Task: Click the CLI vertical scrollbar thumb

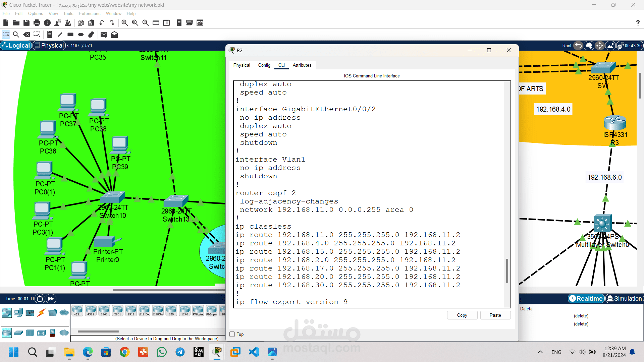Action: tap(507, 270)
